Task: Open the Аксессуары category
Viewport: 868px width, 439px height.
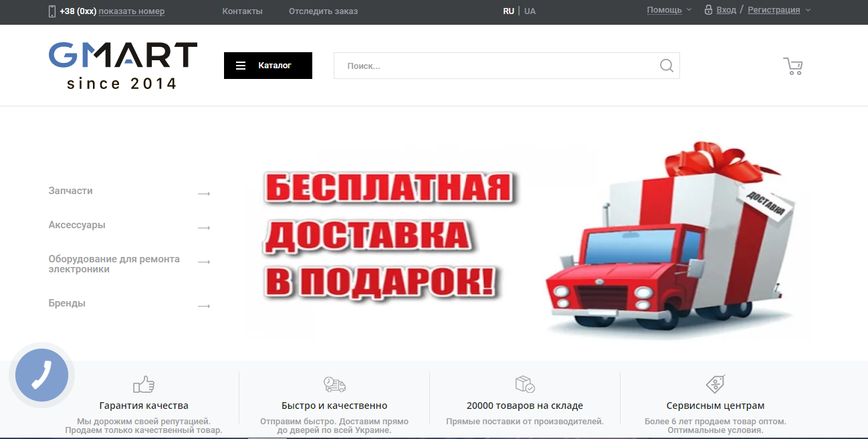Action: [77, 225]
